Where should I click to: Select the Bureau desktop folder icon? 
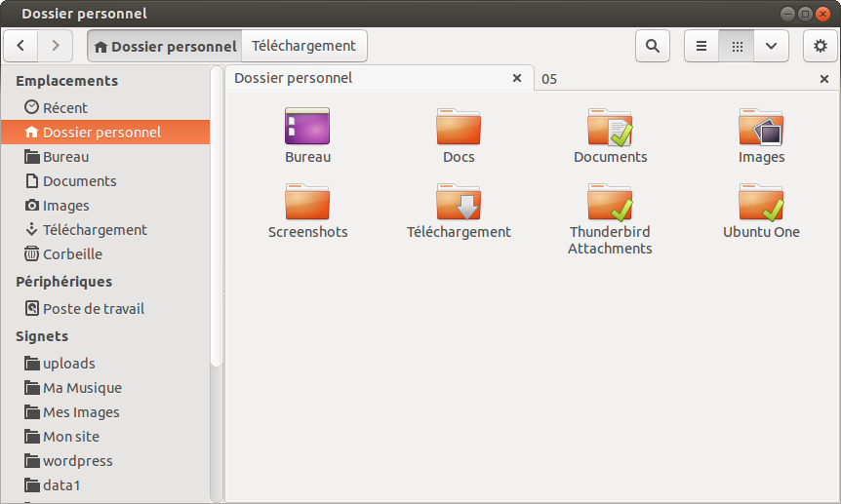(307, 136)
